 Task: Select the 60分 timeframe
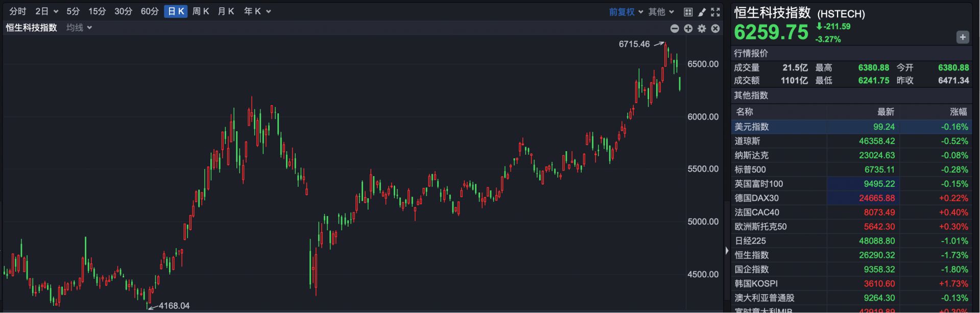(150, 11)
